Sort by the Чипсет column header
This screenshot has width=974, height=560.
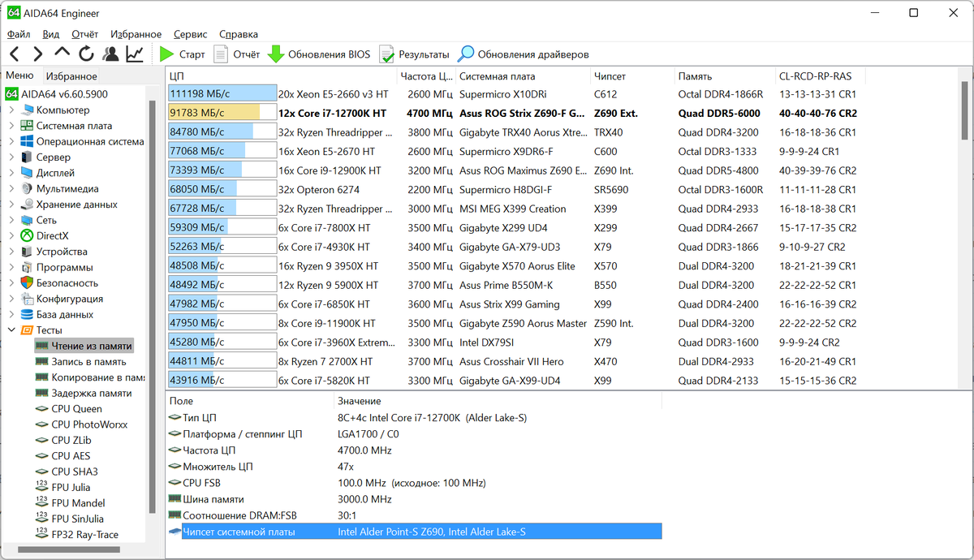pyautogui.click(x=631, y=76)
